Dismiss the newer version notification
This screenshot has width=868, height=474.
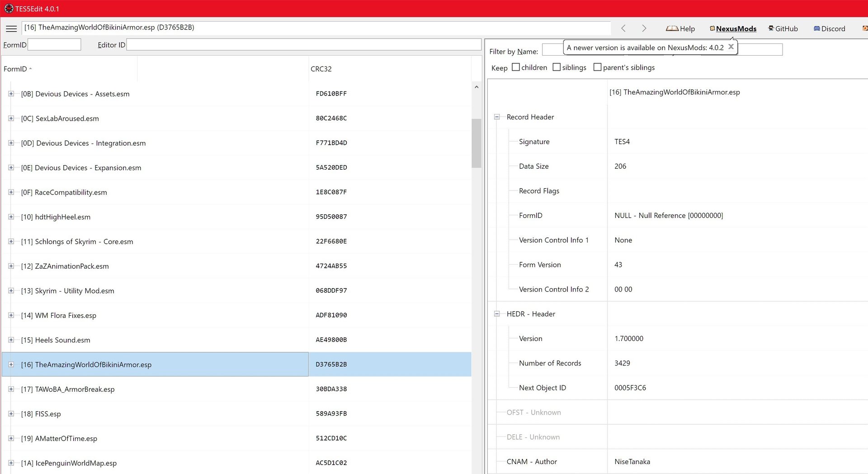tap(731, 47)
